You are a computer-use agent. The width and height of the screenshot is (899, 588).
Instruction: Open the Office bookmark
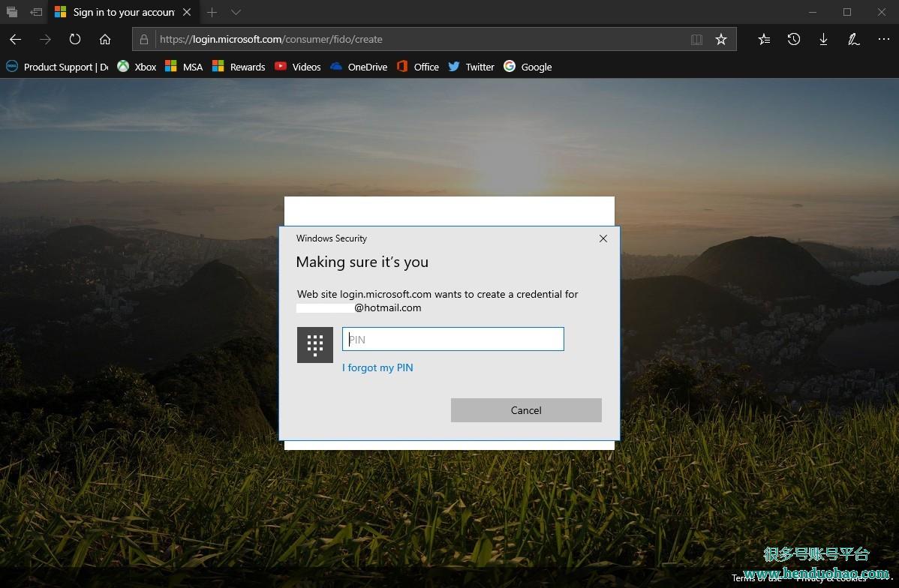pyautogui.click(x=418, y=67)
